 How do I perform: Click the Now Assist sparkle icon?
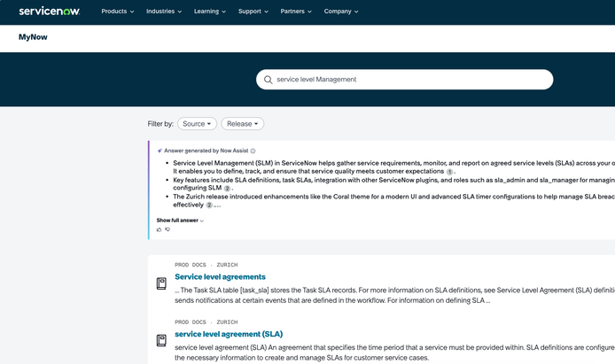click(160, 151)
